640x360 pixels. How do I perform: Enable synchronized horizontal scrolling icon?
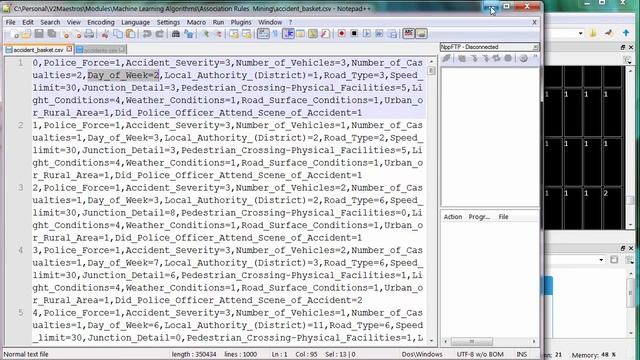(247, 34)
